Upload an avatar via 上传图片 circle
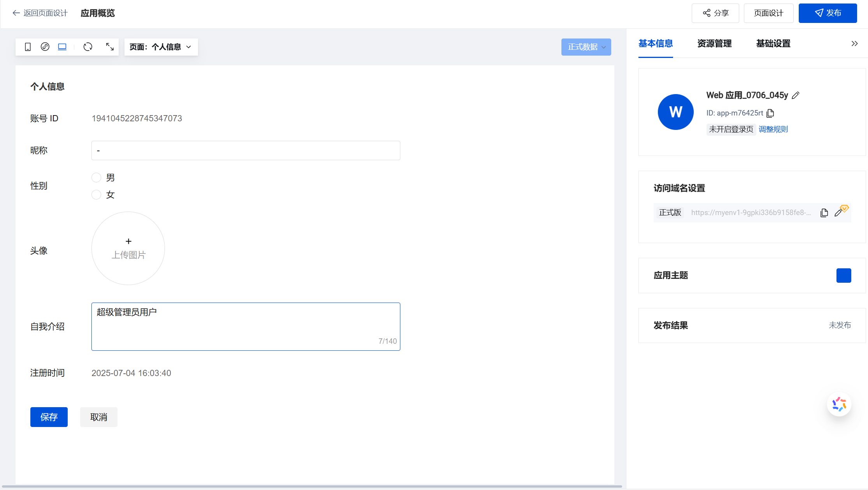The image size is (868, 490). click(x=128, y=248)
